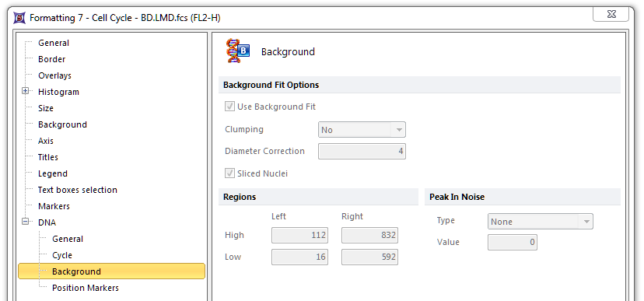This screenshot has width=644, height=301.
Task: Toggle the Use Background Fit checkbox
Action: pyautogui.click(x=229, y=107)
